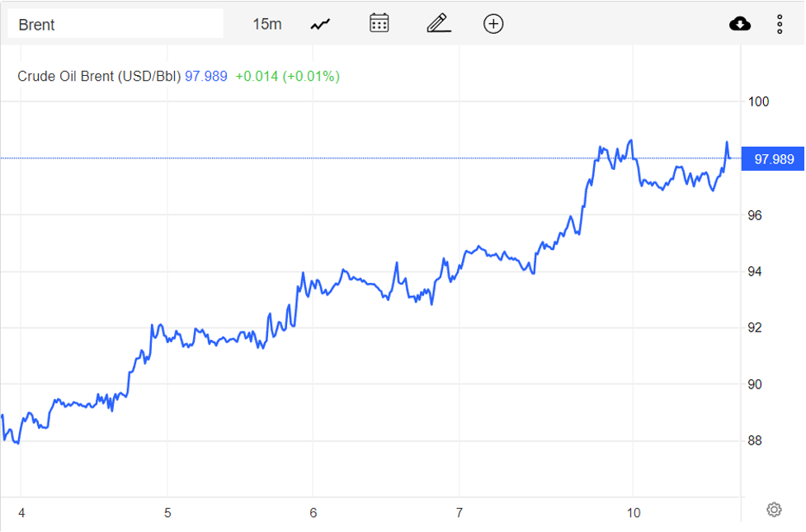Click the 94 price axis label
The image size is (806, 532).
pos(756,271)
